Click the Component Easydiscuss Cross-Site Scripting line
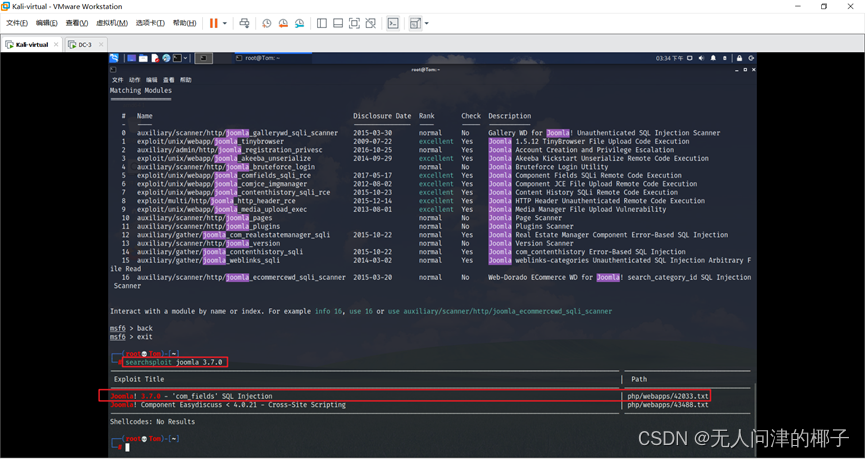Viewport: 865px width, 459px height. (x=228, y=404)
